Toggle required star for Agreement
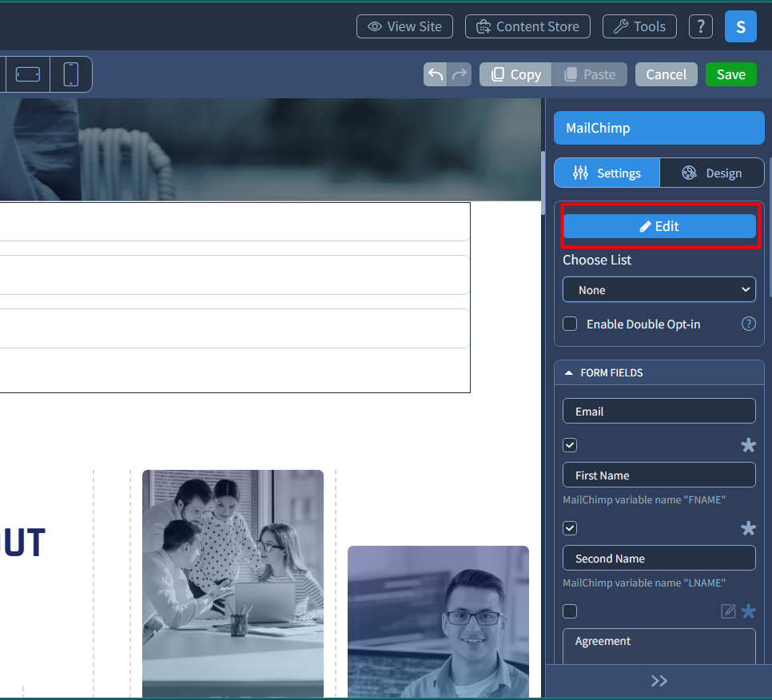This screenshot has height=700, width=772. point(748,611)
